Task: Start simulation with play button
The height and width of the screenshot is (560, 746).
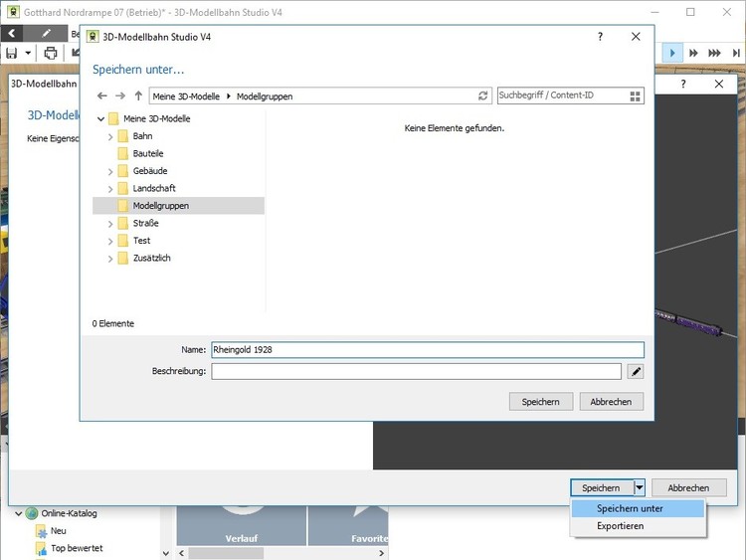Action: point(672,53)
